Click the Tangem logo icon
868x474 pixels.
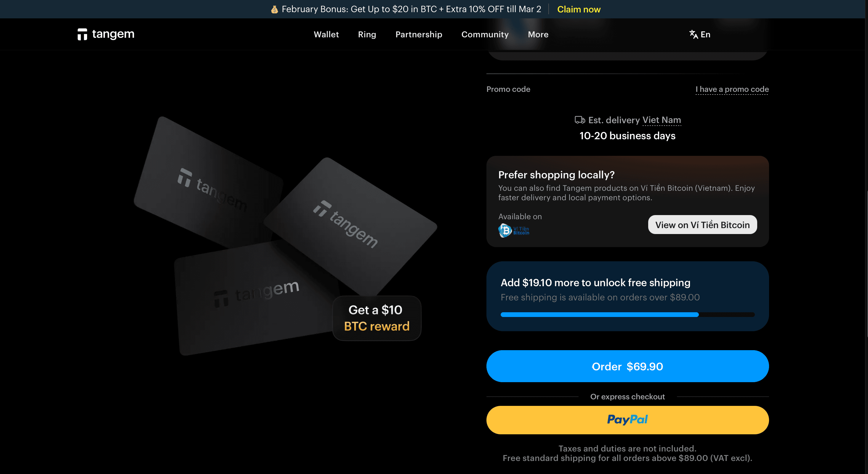pyautogui.click(x=82, y=34)
